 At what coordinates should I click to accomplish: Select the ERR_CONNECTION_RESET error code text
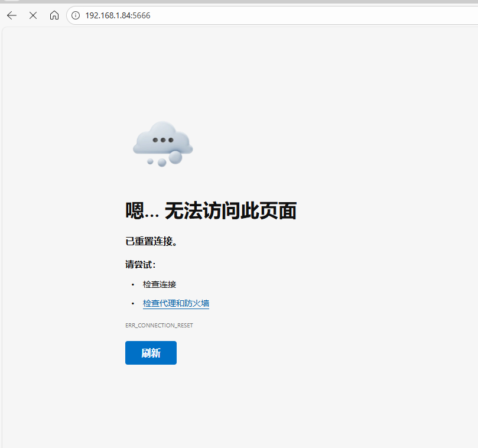pyautogui.click(x=159, y=326)
